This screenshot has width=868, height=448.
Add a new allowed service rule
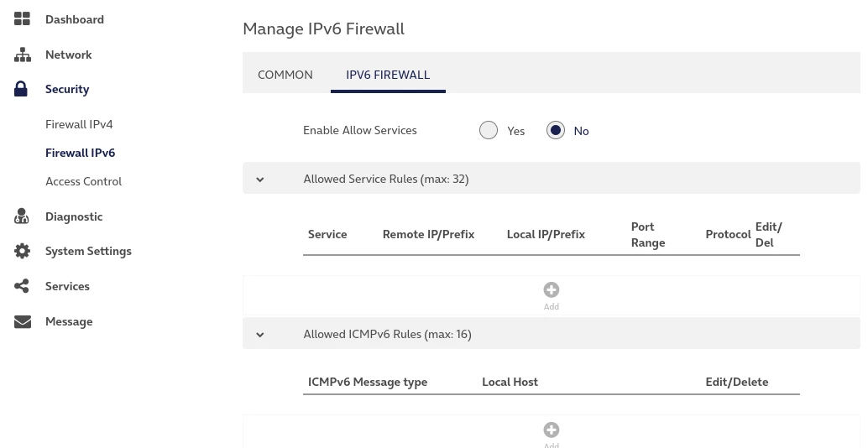coord(552,290)
